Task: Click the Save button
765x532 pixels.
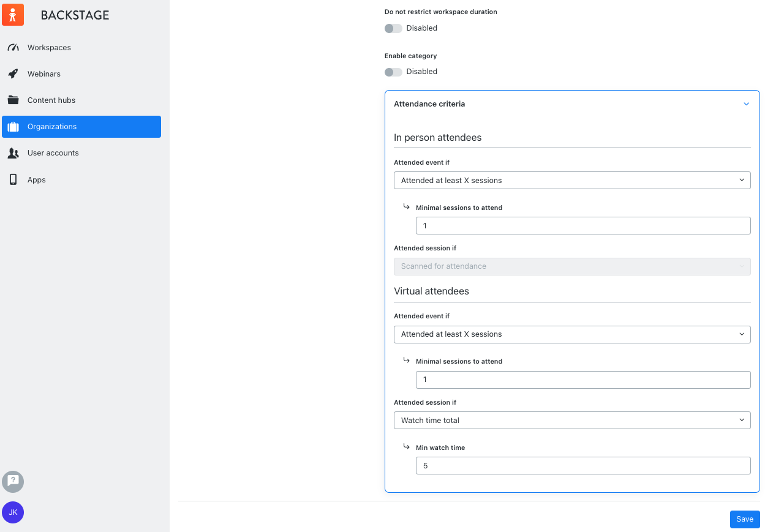Action: (745, 519)
